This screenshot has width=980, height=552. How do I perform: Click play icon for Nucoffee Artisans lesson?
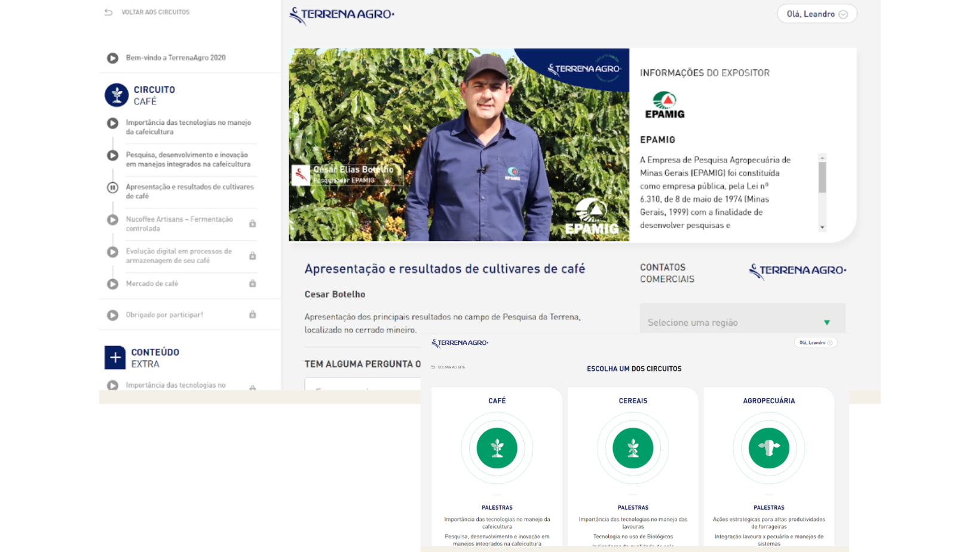[x=112, y=220]
